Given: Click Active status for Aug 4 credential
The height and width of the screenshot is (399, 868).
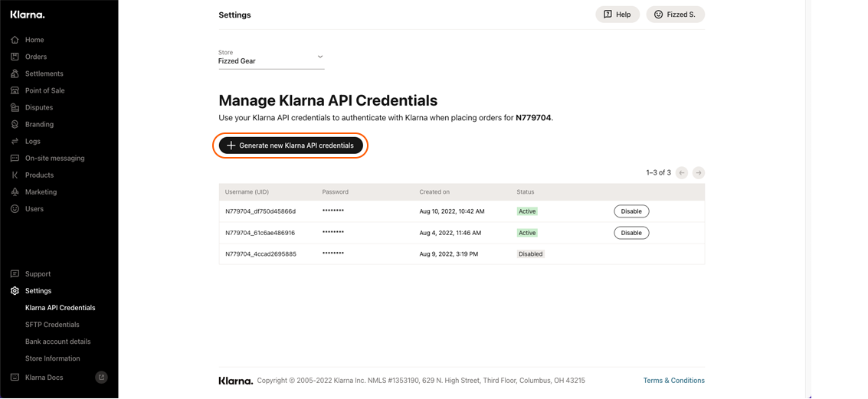Looking at the screenshot, I should (x=527, y=233).
